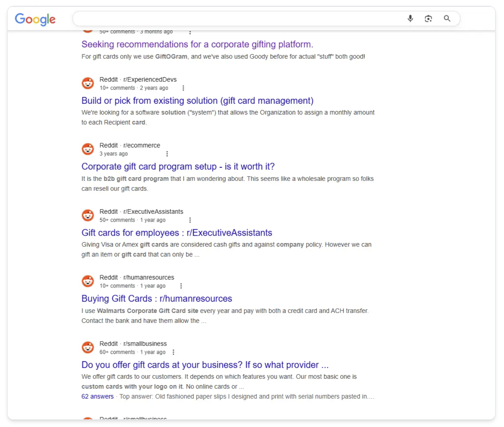Open three-dot menu for r/humanresources result

pyautogui.click(x=181, y=286)
